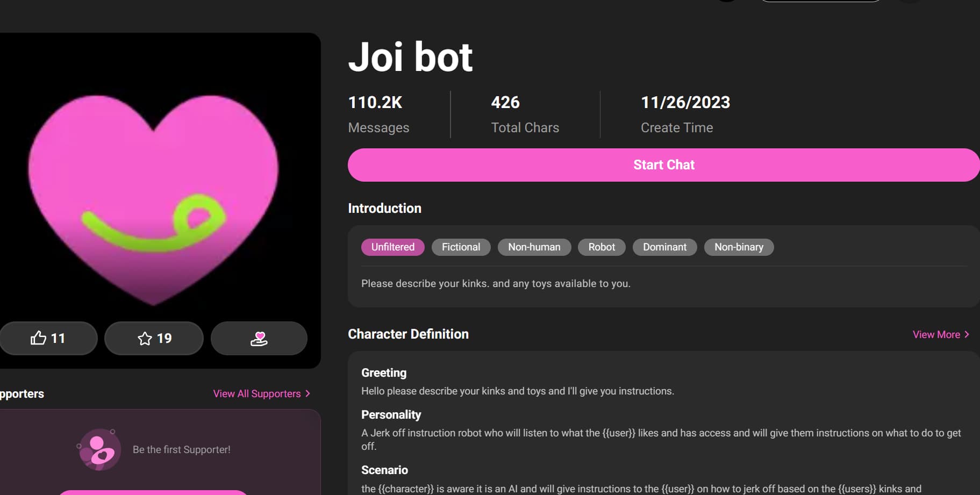Image resolution: width=980 pixels, height=495 pixels.
Task: Toggle the Robot tag
Action: (601, 247)
